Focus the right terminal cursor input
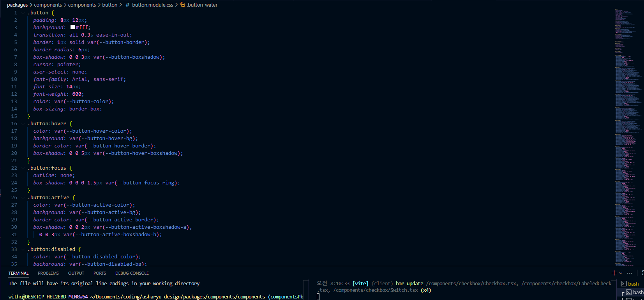 [318, 296]
